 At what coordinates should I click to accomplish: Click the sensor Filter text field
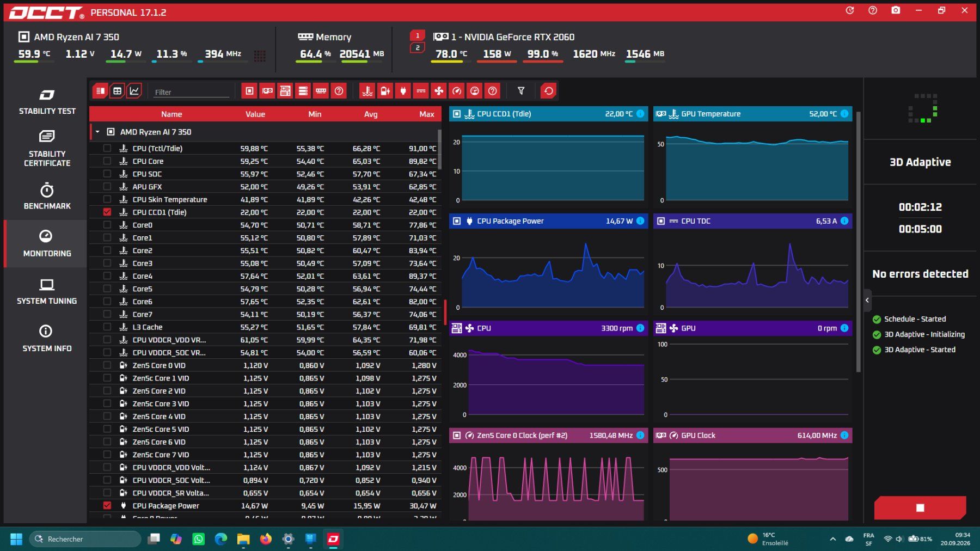[x=191, y=92]
